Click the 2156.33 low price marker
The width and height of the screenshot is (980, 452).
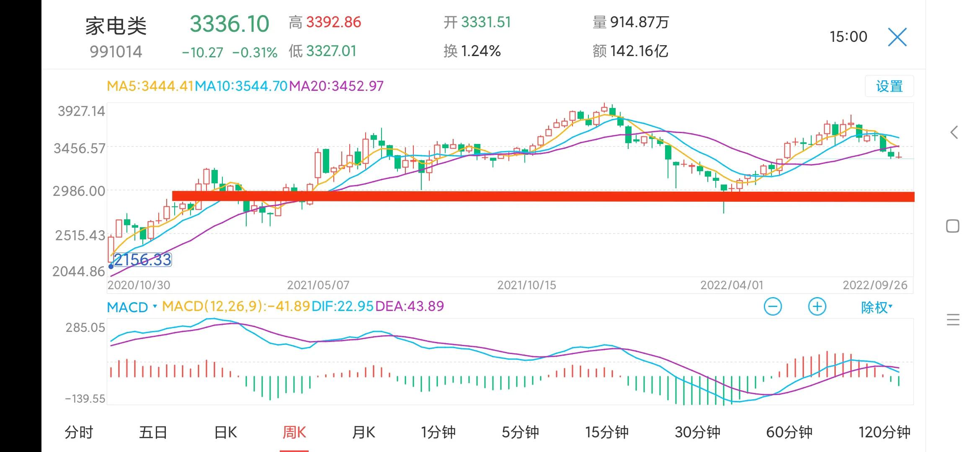[x=142, y=260]
